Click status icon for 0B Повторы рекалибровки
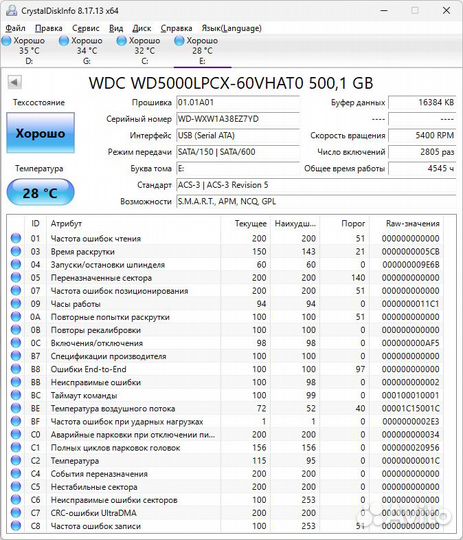 click(x=16, y=330)
